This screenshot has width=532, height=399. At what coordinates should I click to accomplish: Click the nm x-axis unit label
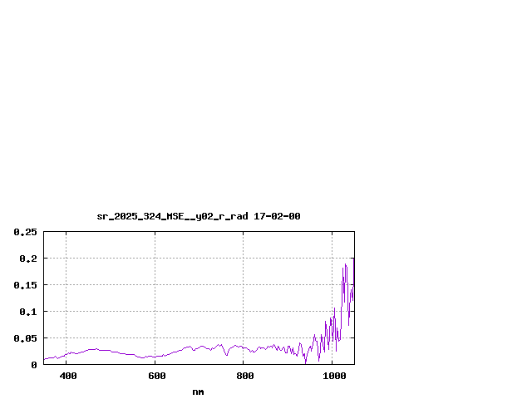coord(198,392)
